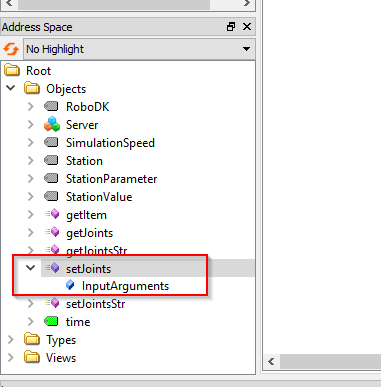
Task: Click the getJointsStr method icon
Action: (x=52, y=250)
